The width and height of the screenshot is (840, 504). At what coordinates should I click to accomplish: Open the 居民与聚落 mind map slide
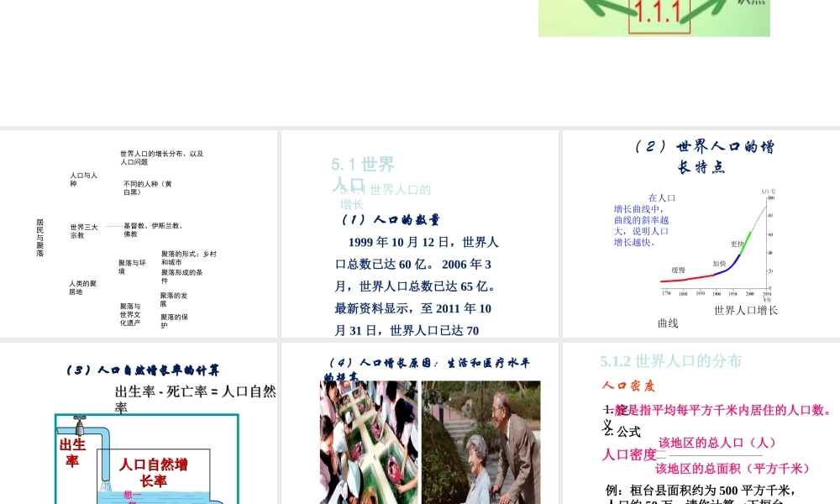coord(139,234)
